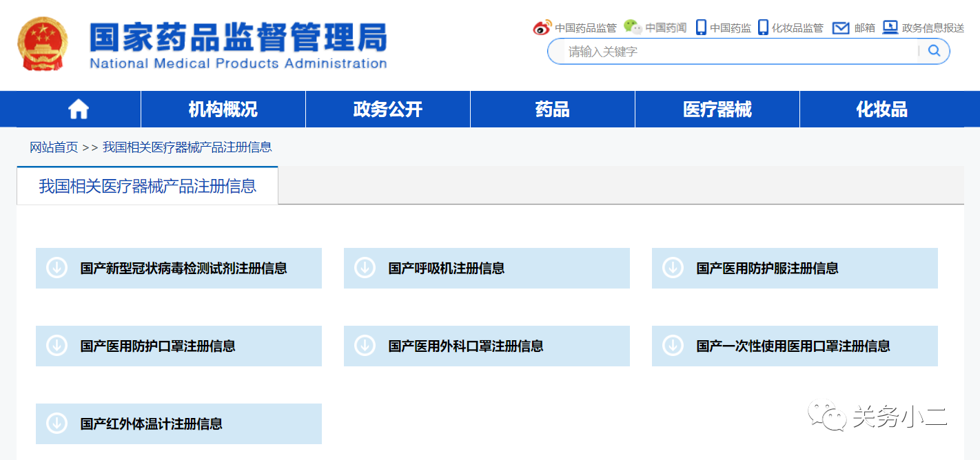The height and width of the screenshot is (460, 980).
Task: Click the search magnifier icon
Action: (x=934, y=51)
